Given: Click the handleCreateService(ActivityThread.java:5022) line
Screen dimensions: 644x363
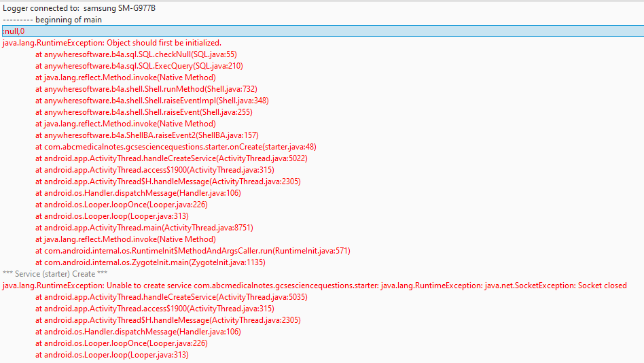Looking at the screenshot, I should (171, 158).
